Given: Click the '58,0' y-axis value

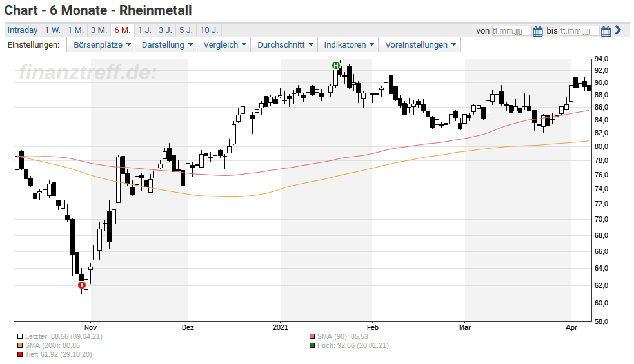Looking at the screenshot, I should 601,322.
